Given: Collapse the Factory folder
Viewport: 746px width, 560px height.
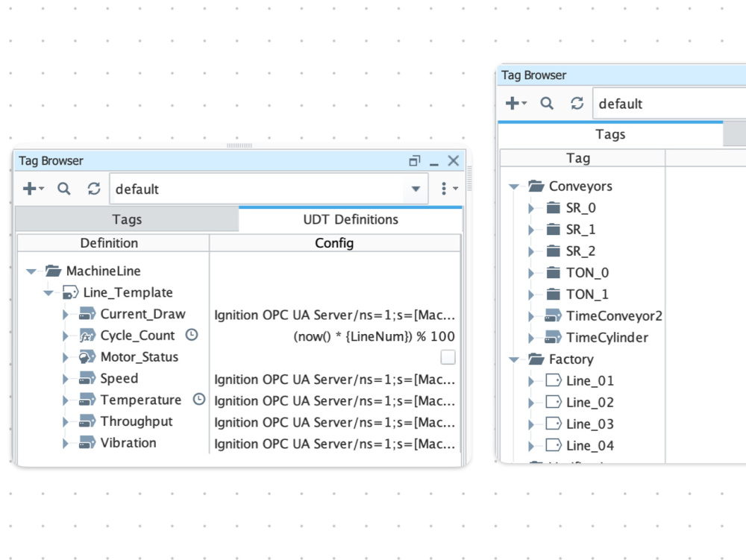Looking at the screenshot, I should tap(514, 359).
